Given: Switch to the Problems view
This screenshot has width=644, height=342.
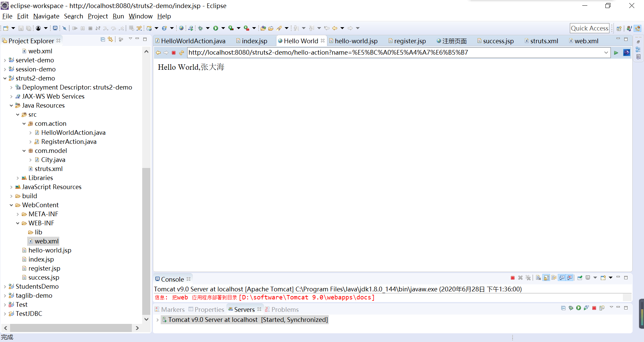Looking at the screenshot, I should [x=285, y=309].
